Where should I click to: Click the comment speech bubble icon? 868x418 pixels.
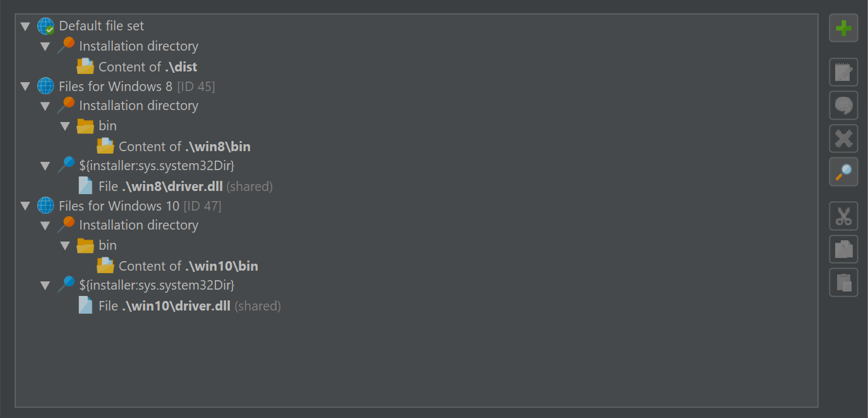click(843, 105)
